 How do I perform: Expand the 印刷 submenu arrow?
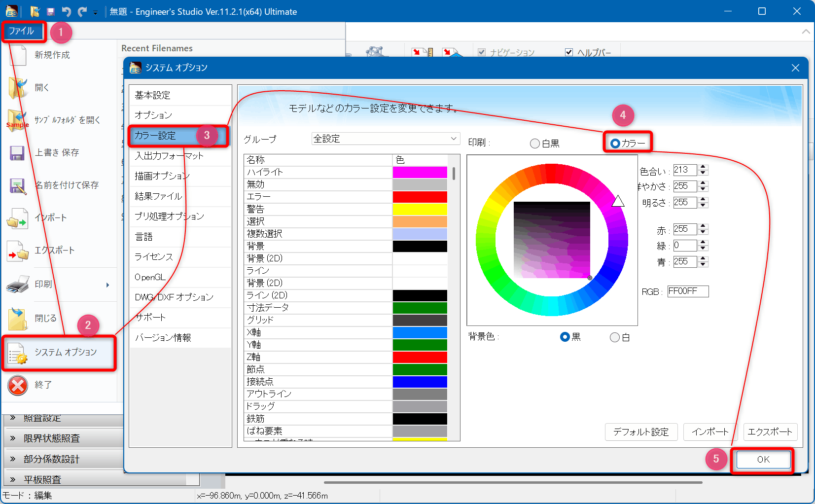point(107,285)
